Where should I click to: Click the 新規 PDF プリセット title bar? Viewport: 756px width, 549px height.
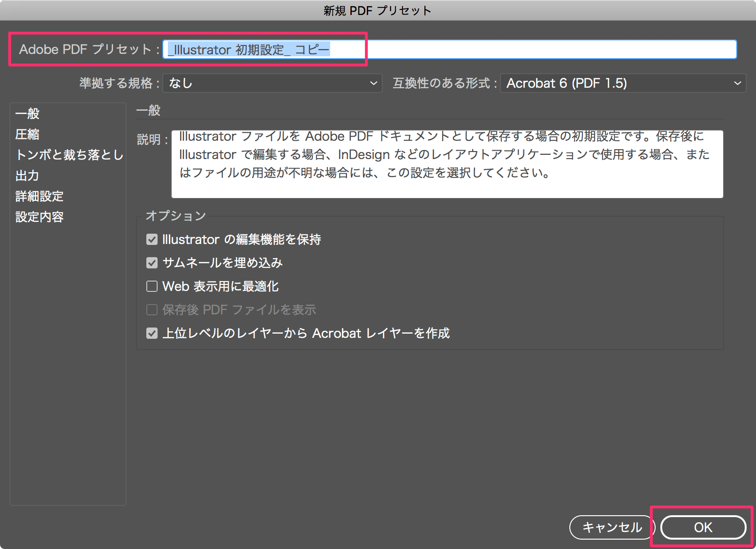point(378,10)
